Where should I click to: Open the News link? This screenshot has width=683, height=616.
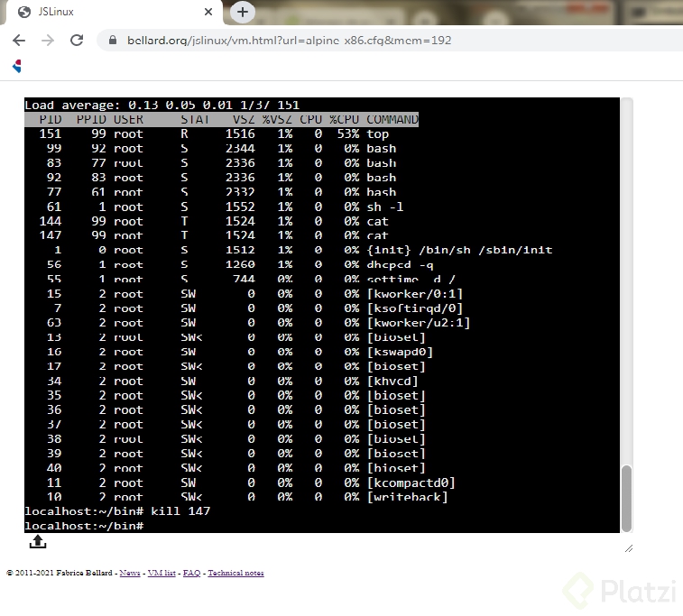pyautogui.click(x=130, y=573)
